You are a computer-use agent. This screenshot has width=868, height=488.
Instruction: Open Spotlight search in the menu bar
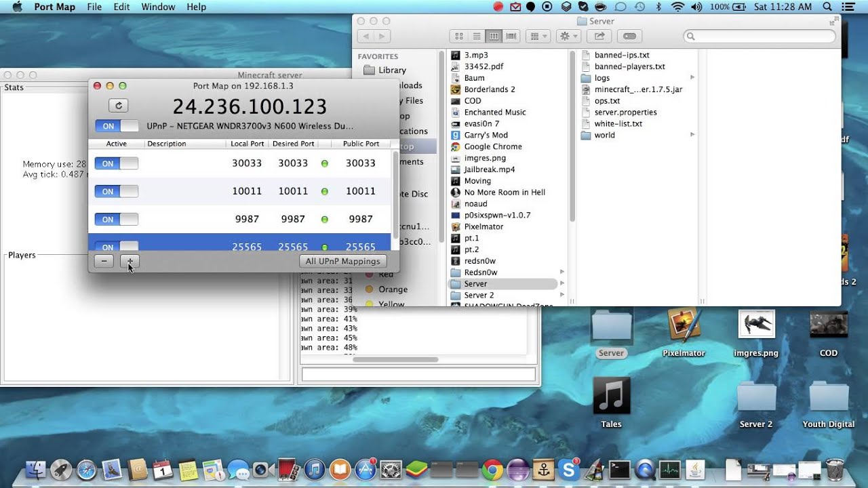(827, 7)
